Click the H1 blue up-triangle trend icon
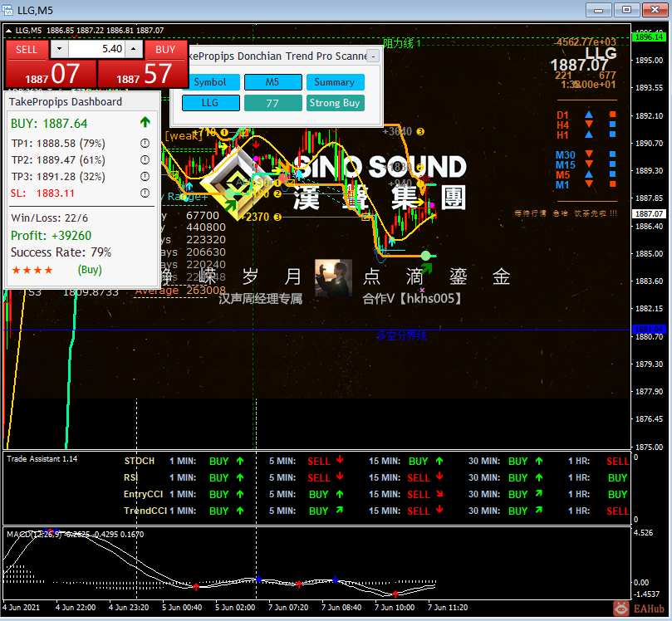Image resolution: width=672 pixels, height=621 pixels. 589,134
